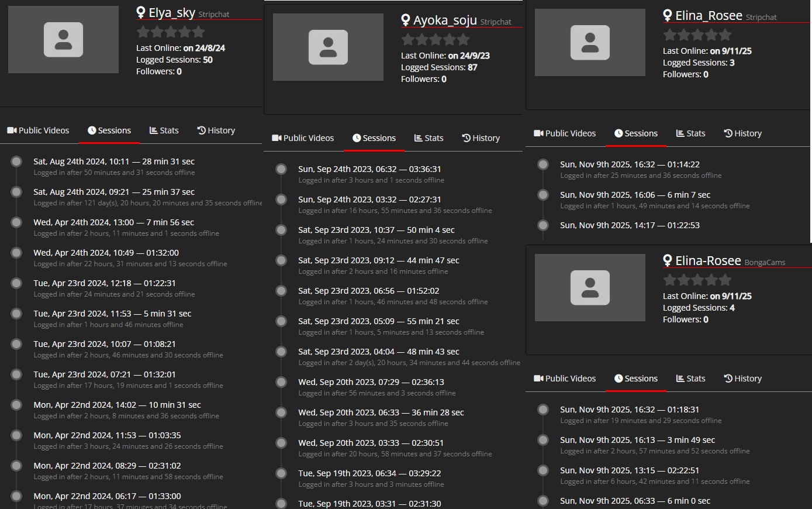
Task: Select the Sessions tab for Stripchat Elina_Rosee
Action: click(636, 133)
